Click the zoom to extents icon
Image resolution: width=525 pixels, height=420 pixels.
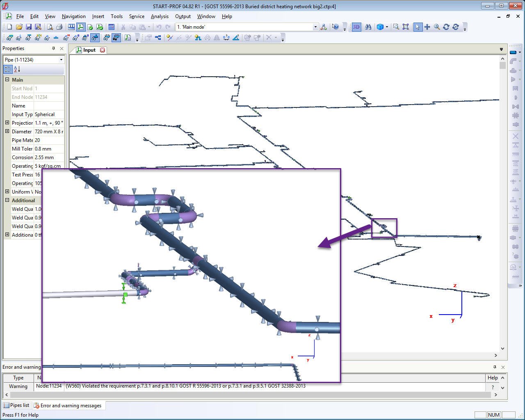pos(406,27)
